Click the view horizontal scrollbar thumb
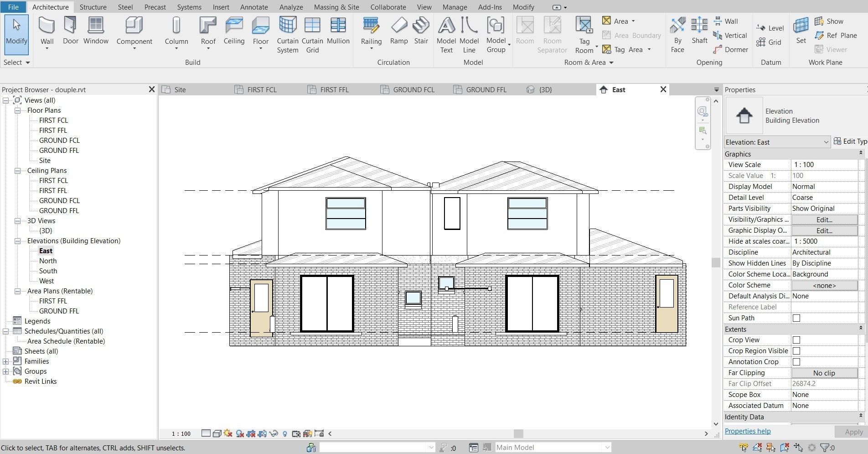This screenshot has width=868, height=454. (518, 433)
